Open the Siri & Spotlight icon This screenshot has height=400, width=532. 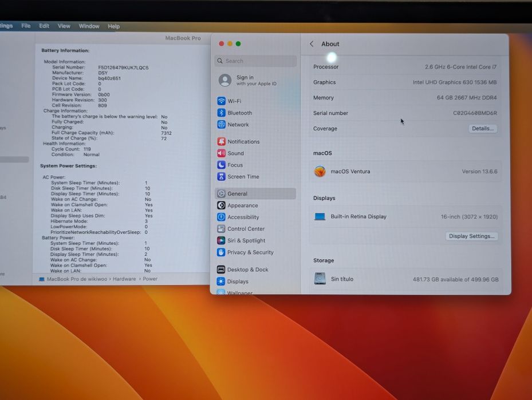[221, 240]
